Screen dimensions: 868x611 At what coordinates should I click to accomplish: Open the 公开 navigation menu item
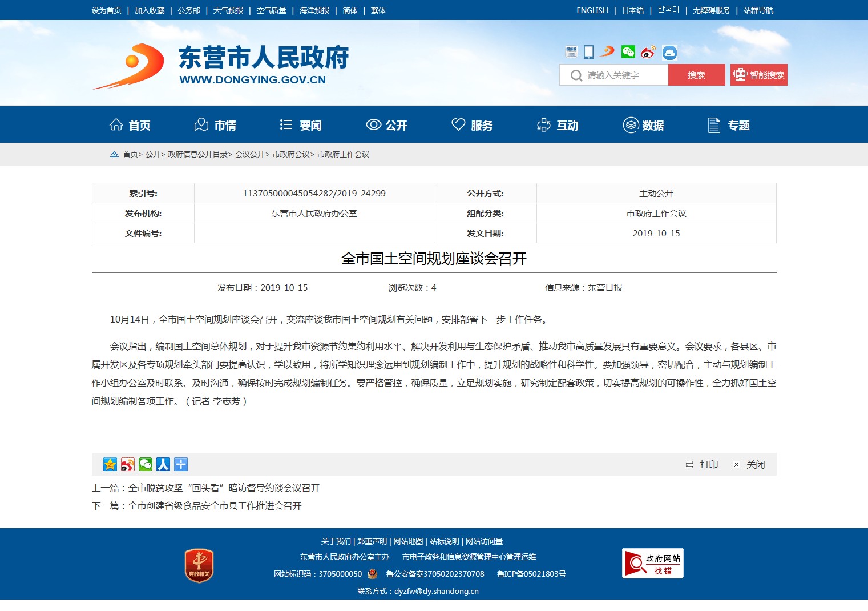coord(386,125)
